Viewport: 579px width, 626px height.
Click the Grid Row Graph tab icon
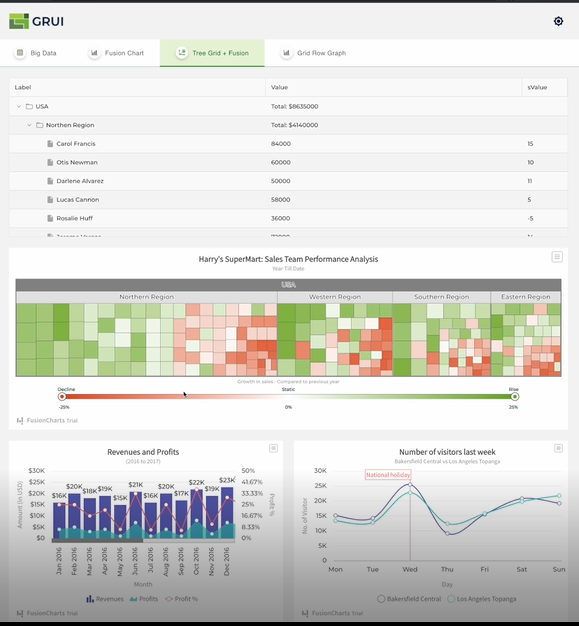[286, 53]
